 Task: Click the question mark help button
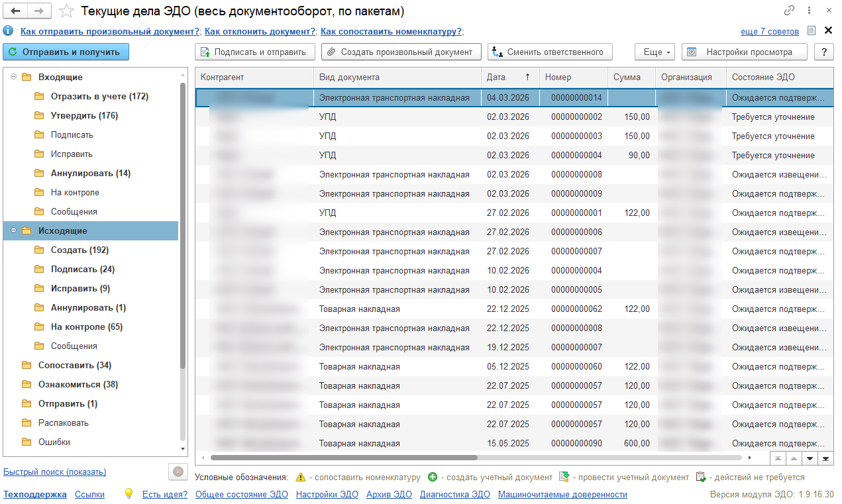[x=823, y=52]
